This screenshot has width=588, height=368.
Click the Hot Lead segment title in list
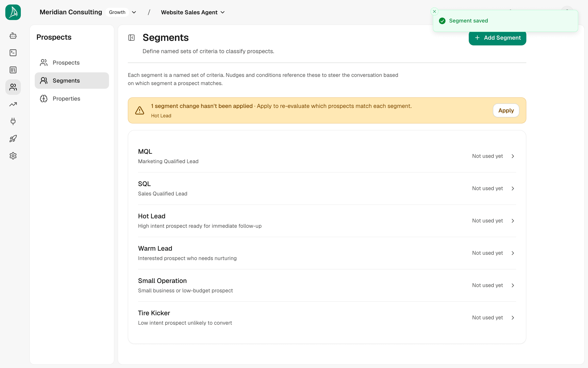pyautogui.click(x=152, y=216)
